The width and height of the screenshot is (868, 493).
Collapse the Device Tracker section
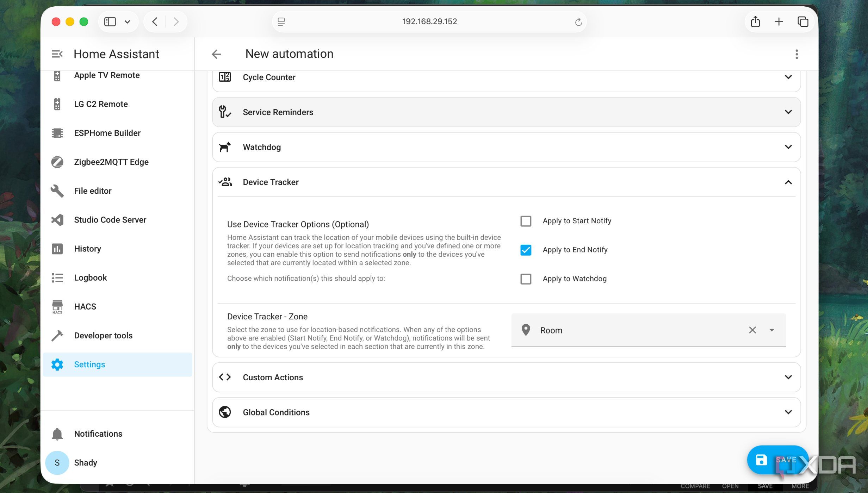pyautogui.click(x=506, y=182)
